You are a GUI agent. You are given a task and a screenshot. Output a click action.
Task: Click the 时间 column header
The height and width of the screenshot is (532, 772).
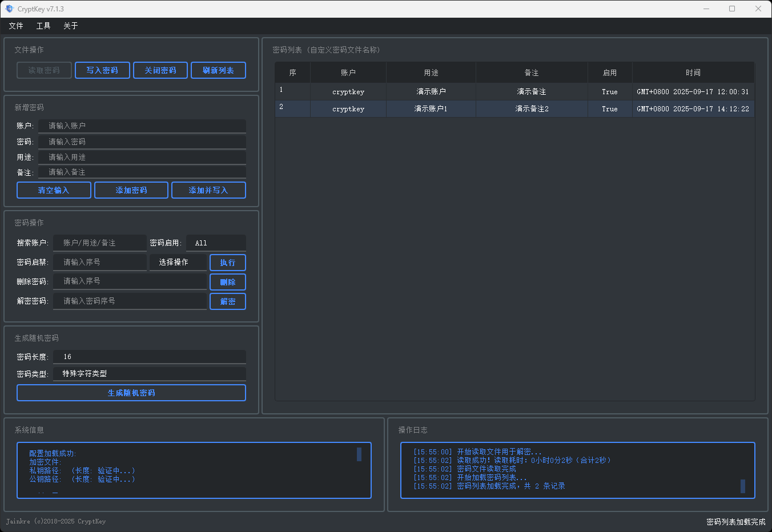click(693, 72)
